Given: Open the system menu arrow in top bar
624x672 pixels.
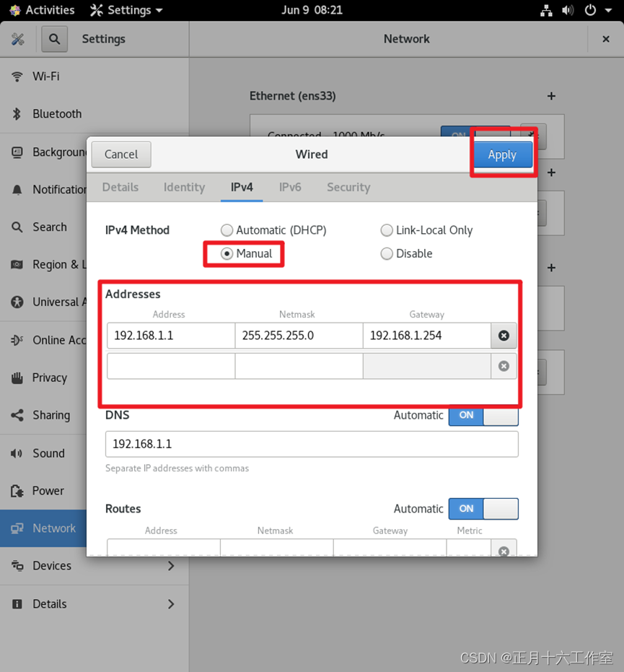Looking at the screenshot, I should pyautogui.click(x=608, y=10).
